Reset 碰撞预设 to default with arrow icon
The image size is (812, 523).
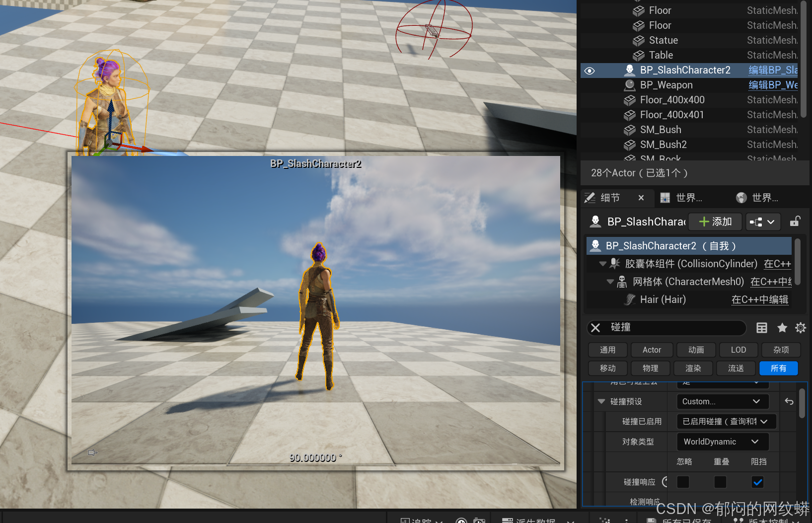coord(789,401)
